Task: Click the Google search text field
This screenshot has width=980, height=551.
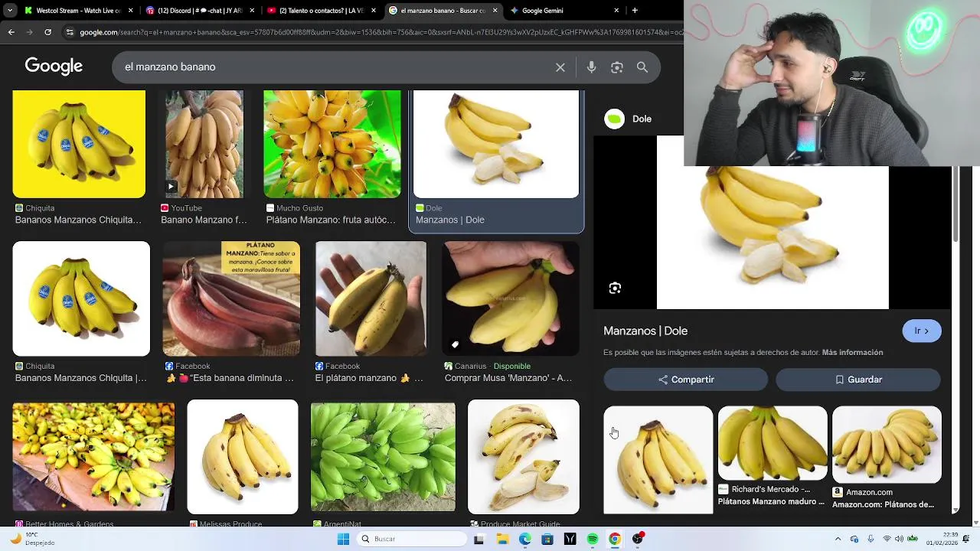Action: tap(335, 67)
